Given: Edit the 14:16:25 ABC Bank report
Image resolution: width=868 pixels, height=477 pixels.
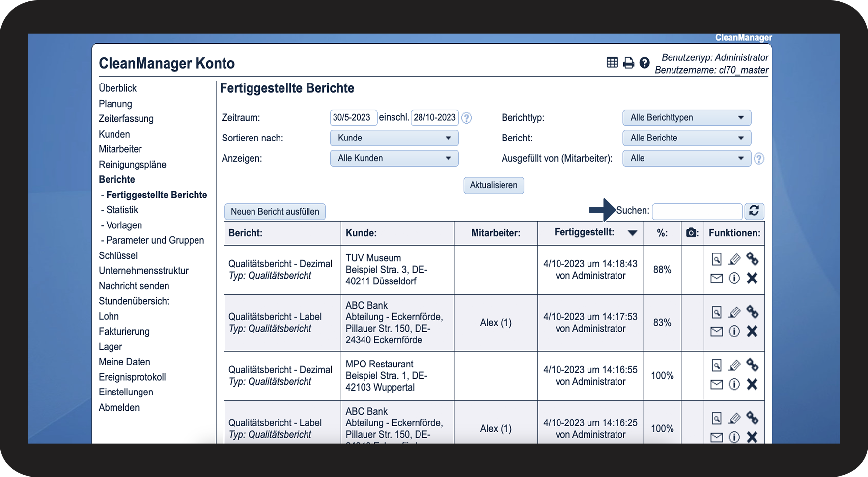Looking at the screenshot, I should point(734,418).
